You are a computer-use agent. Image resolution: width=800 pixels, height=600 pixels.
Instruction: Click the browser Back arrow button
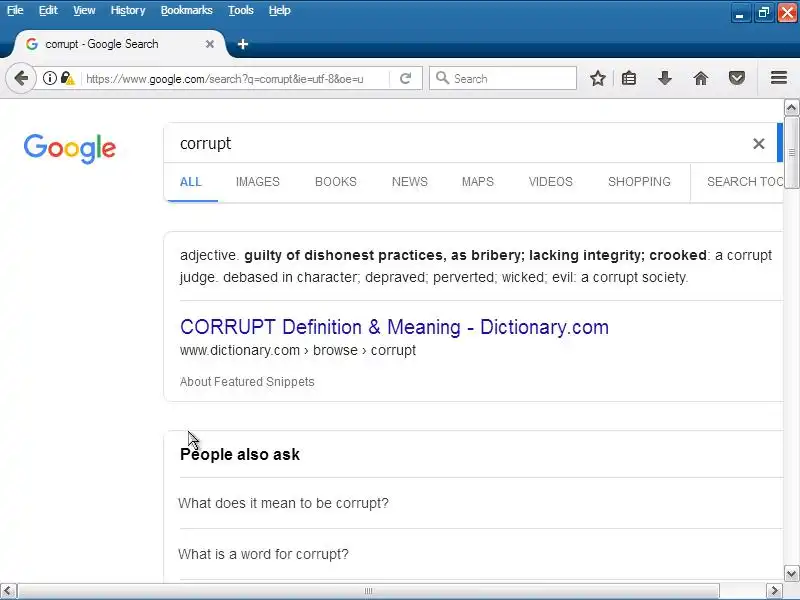(x=21, y=79)
